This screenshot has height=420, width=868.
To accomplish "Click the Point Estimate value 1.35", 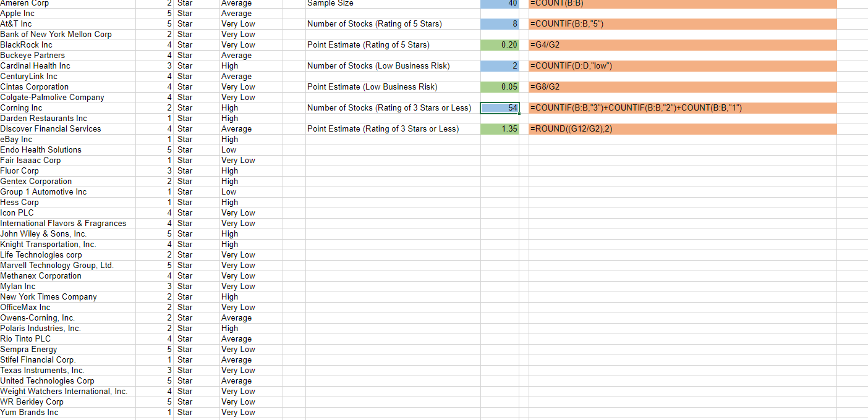I will [500, 128].
